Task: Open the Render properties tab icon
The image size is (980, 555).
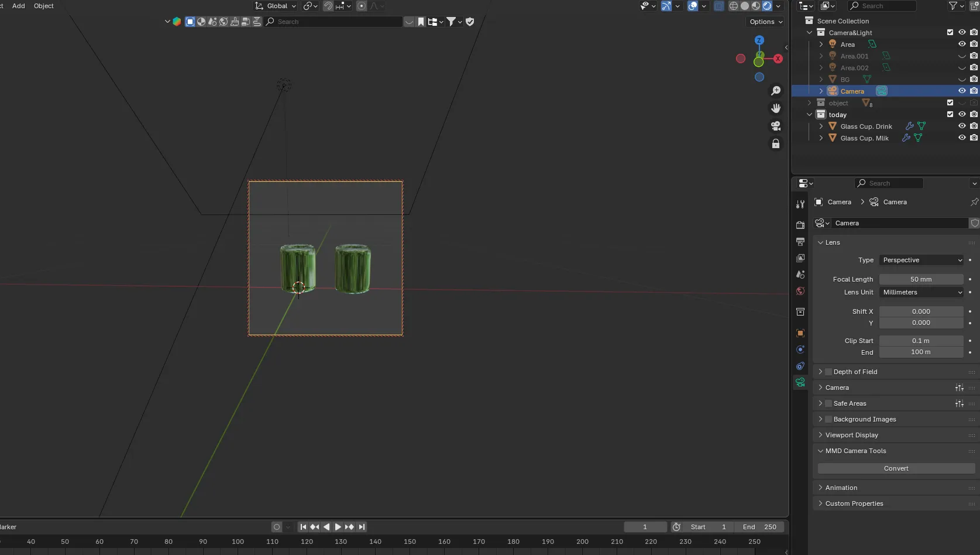Action: [x=800, y=225]
